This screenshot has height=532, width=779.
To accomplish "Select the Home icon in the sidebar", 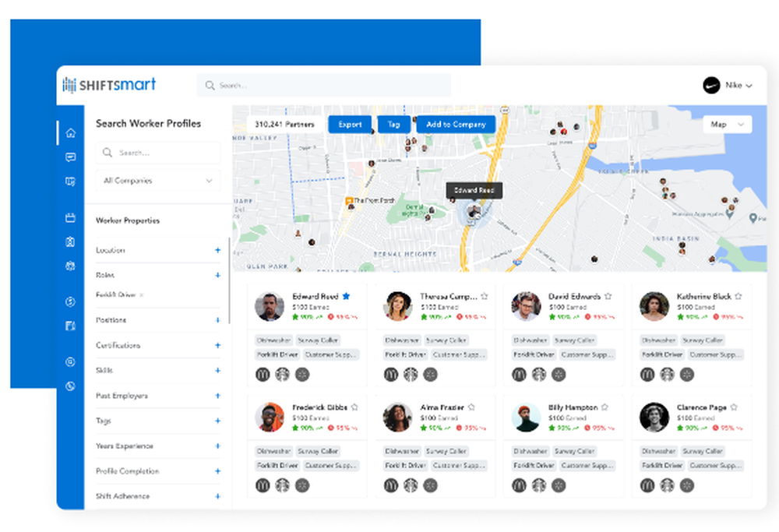I will (x=70, y=133).
